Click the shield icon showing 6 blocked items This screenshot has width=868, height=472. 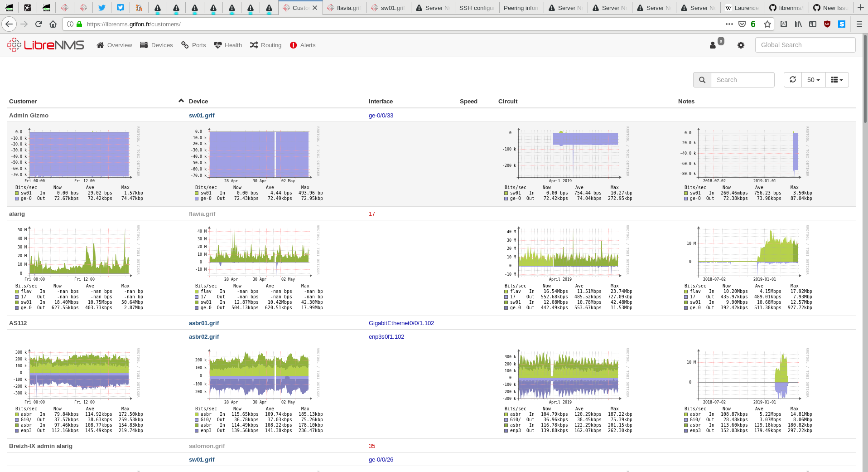point(747,24)
